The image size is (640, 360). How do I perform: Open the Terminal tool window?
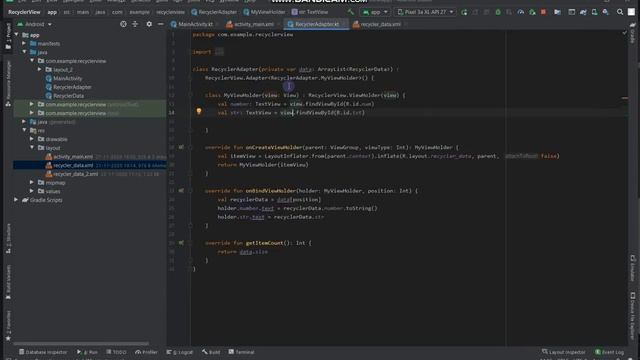point(241,352)
